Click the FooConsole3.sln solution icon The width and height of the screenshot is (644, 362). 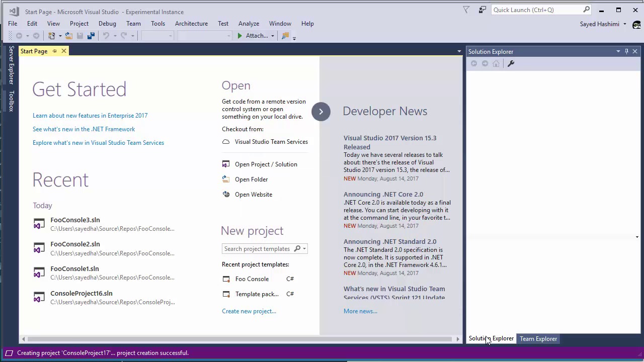(39, 224)
